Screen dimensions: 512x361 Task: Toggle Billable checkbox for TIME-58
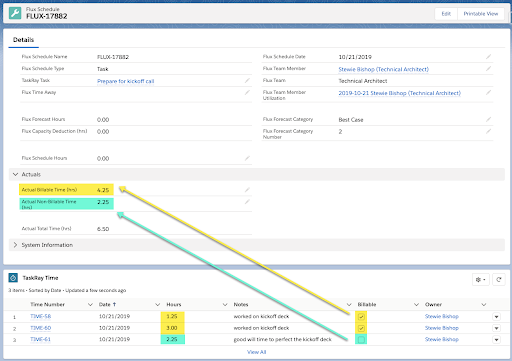(x=361, y=317)
